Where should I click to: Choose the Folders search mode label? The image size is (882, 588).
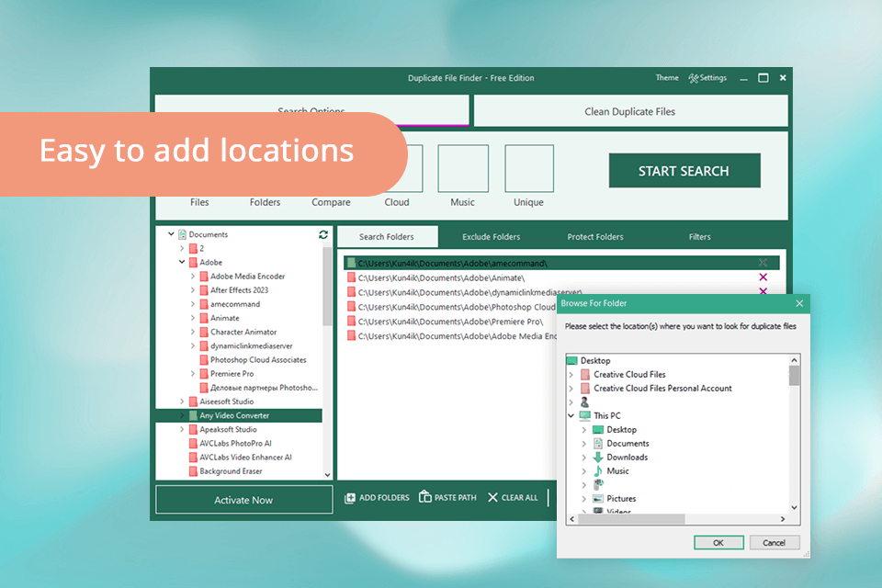tap(265, 202)
